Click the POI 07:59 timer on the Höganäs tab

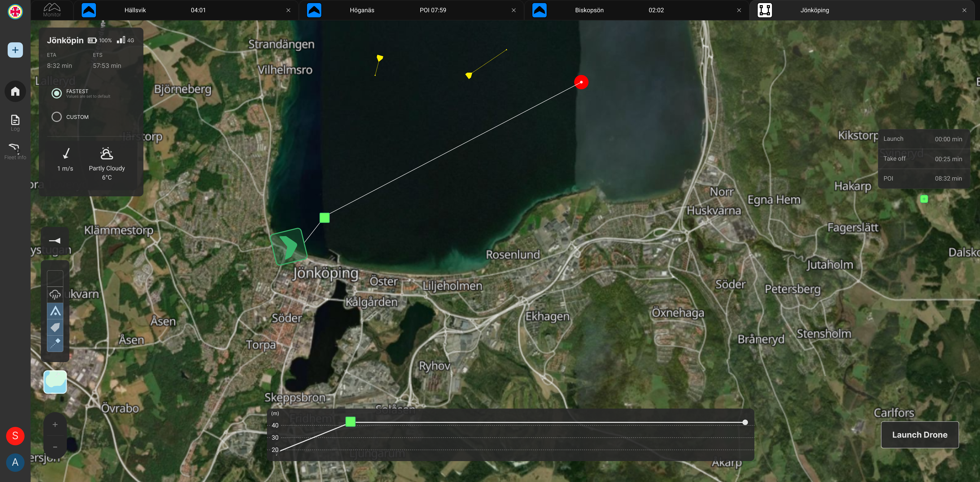(x=433, y=10)
